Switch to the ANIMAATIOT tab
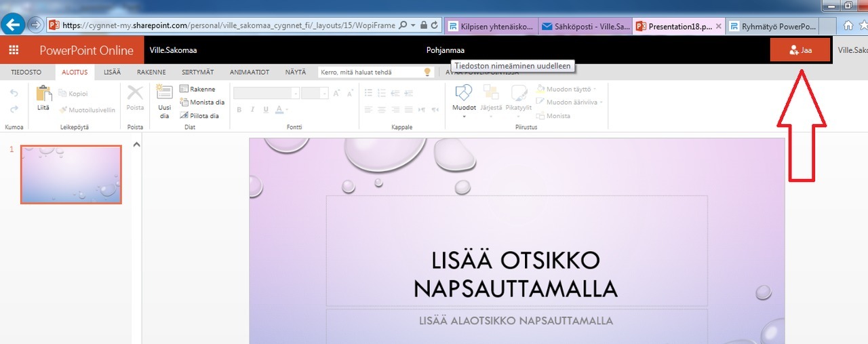Image resolution: width=868 pixels, height=344 pixels. tap(250, 72)
